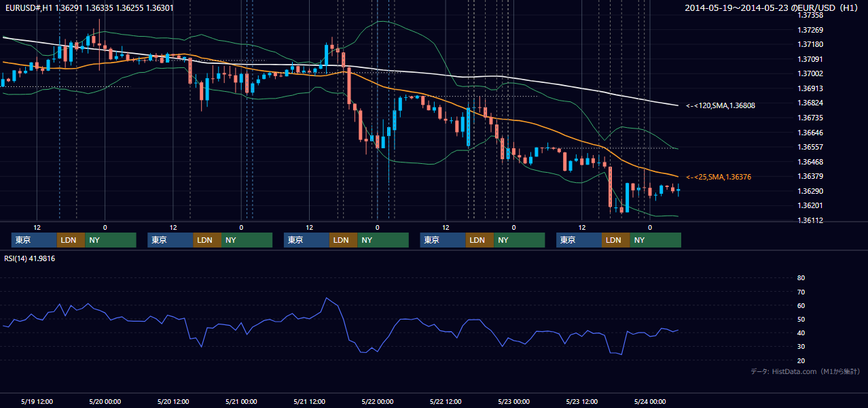Open the HistData.com data credit text
The image size is (868, 408).
[805, 371]
